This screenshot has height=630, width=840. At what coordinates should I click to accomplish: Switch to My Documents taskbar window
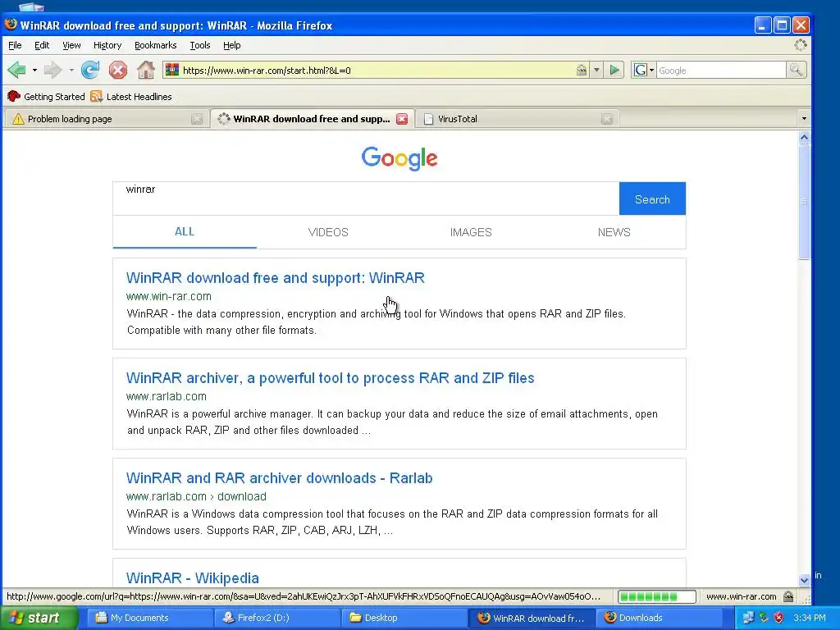pyautogui.click(x=149, y=618)
